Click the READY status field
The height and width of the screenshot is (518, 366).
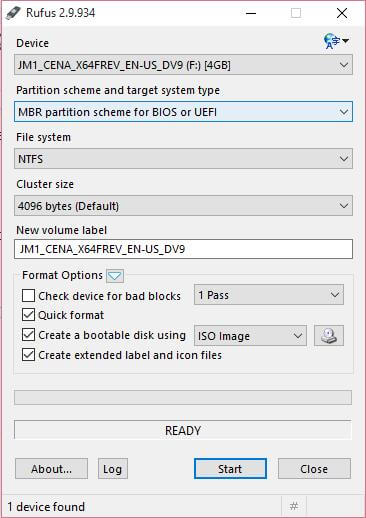[183, 430]
